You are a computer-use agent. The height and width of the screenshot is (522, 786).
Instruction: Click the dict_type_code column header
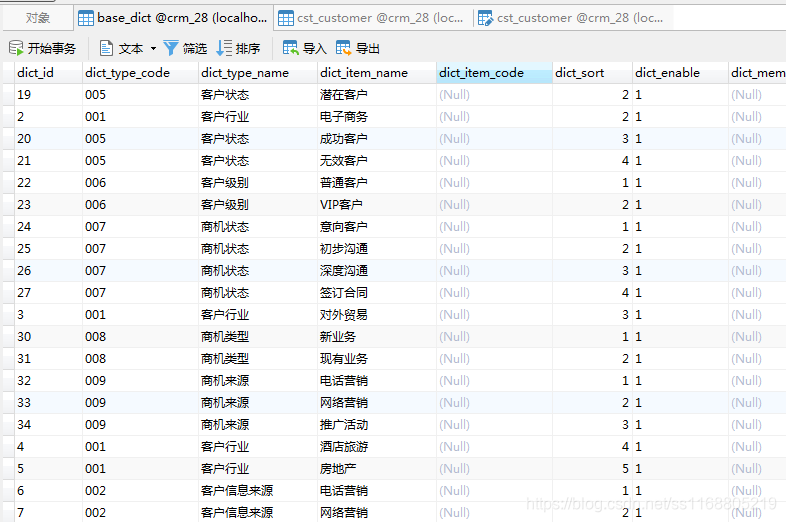(140, 73)
